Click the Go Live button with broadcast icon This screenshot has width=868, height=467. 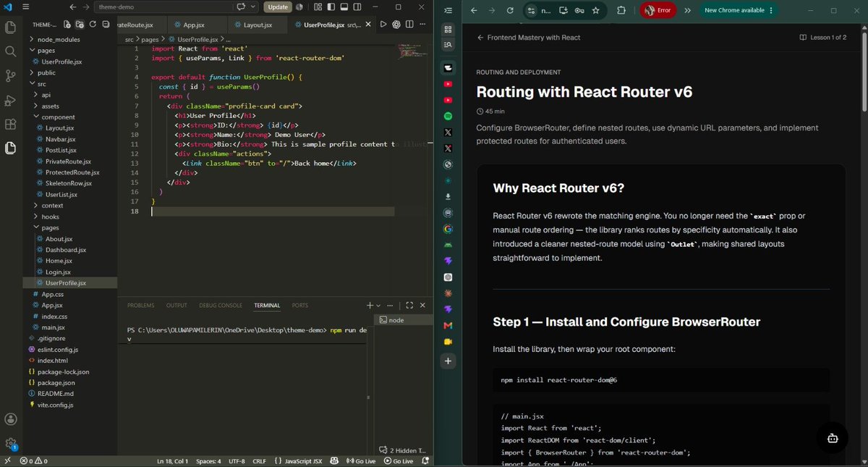tap(361, 460)
